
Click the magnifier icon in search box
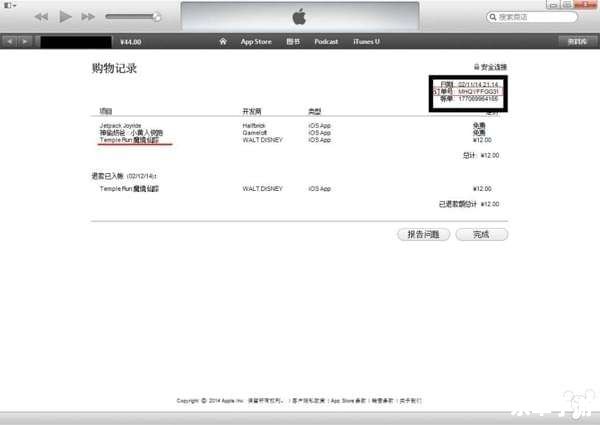(493, 17)
